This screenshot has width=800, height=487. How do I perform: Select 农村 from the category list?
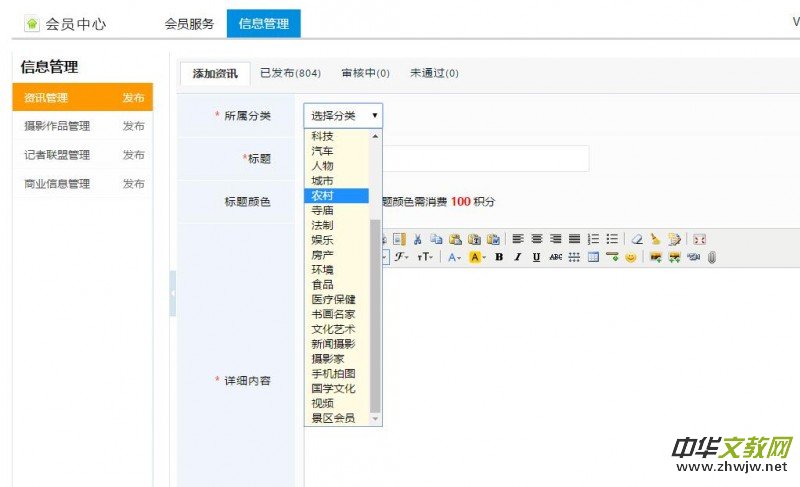(x=322, y=195)
